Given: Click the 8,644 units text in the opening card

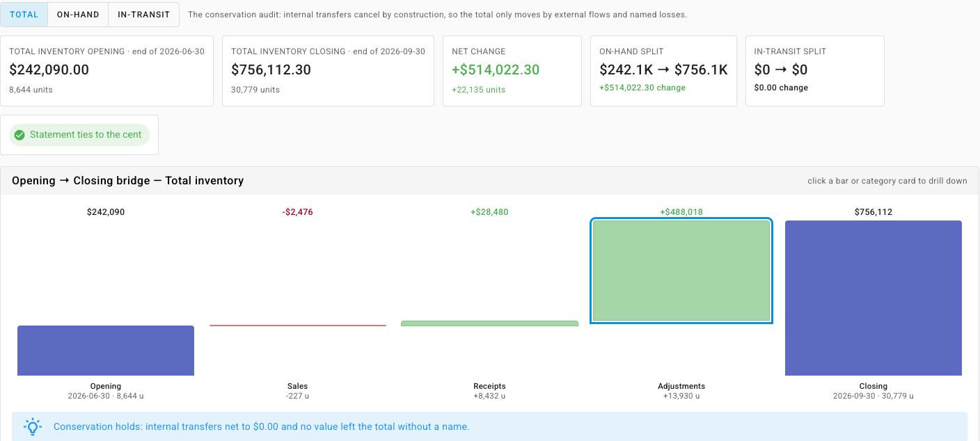Looking at the screenshot, I should [x=31, y=90].
